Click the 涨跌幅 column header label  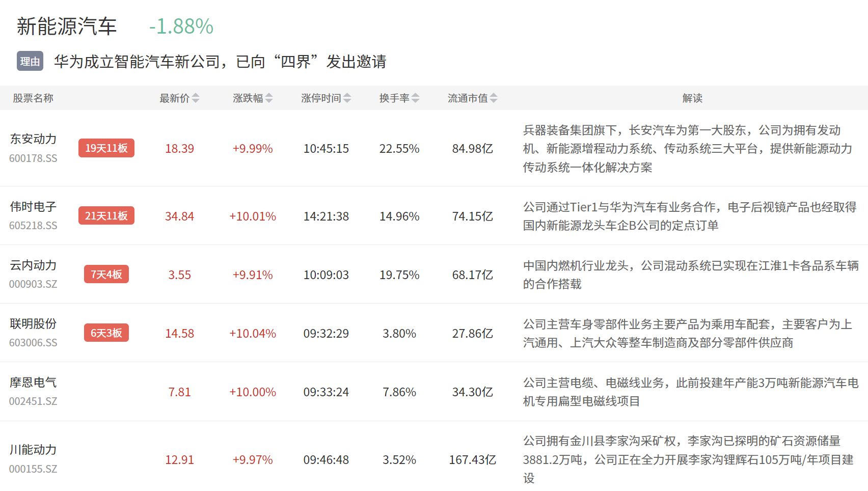pyautogui.click(x=248, y=98)
